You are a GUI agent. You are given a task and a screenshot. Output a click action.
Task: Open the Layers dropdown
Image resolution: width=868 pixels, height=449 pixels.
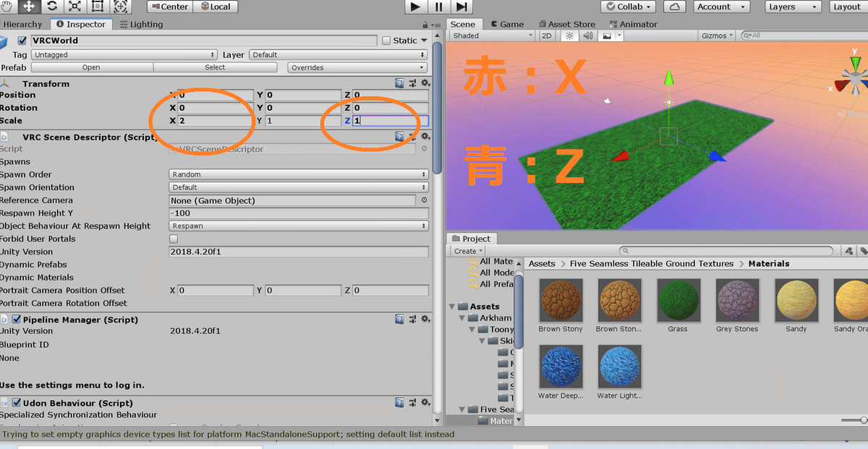tap(793, 7)
